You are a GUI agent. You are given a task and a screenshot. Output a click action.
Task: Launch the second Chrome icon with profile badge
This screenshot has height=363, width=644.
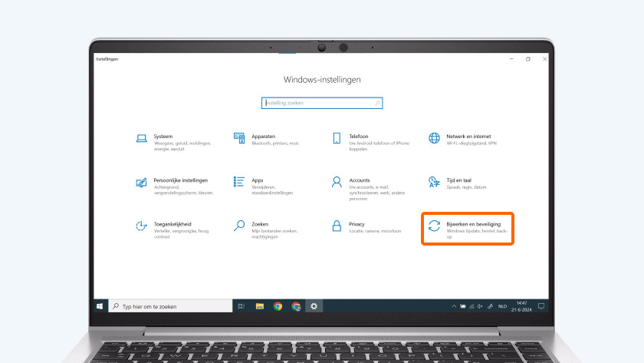[296, 306]
